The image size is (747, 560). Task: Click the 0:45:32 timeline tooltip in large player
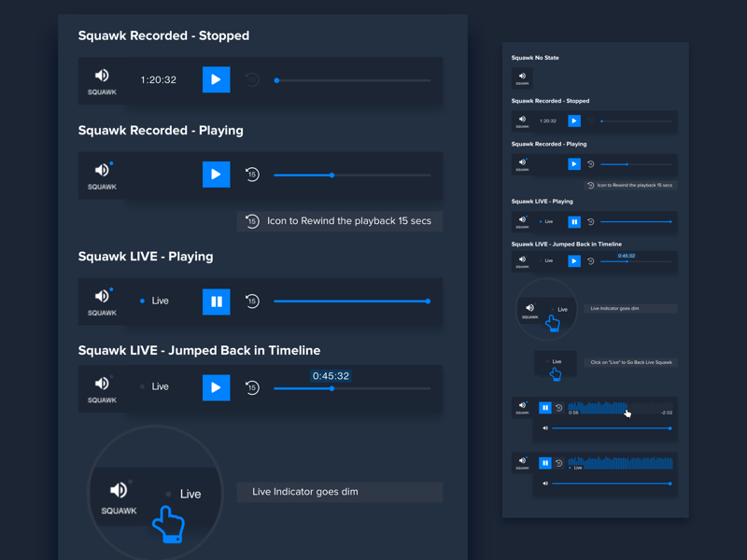(x=331, y=376)
